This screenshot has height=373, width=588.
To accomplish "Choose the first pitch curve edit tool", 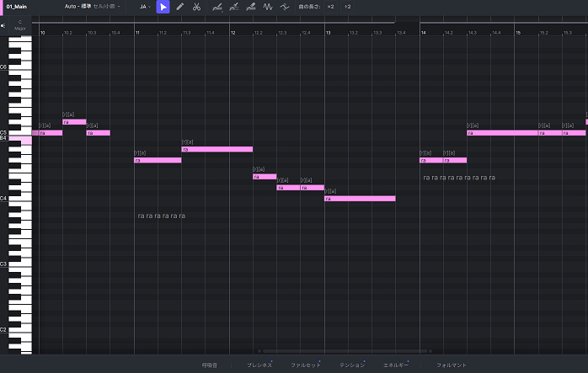I will (218, 7).
